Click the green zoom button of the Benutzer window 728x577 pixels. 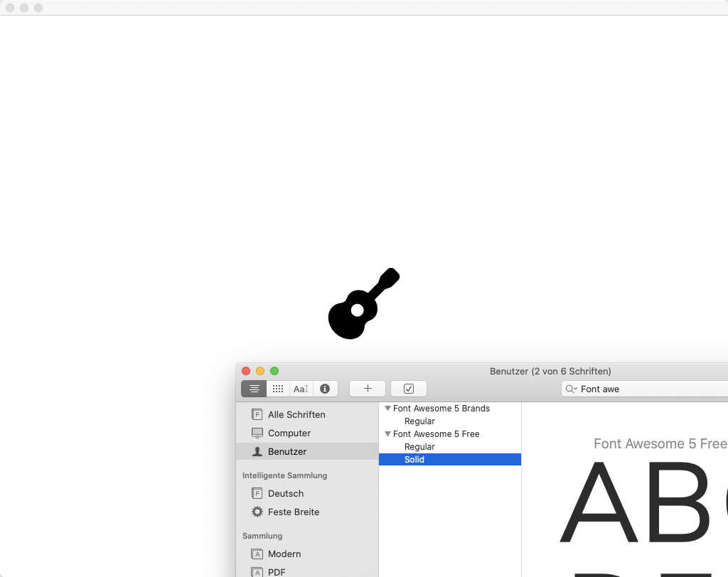coord(274,370)
